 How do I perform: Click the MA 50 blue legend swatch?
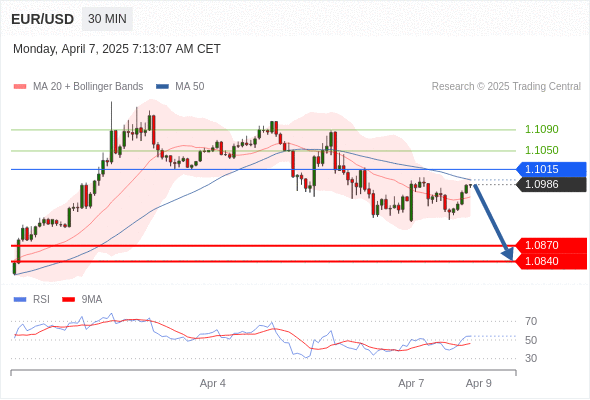(162, 87)
